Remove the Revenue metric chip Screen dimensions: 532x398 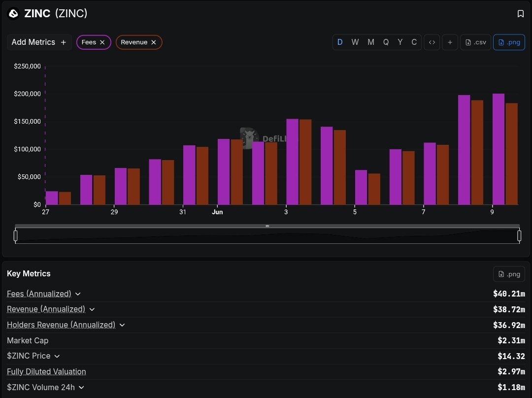[x=153, y=42]
